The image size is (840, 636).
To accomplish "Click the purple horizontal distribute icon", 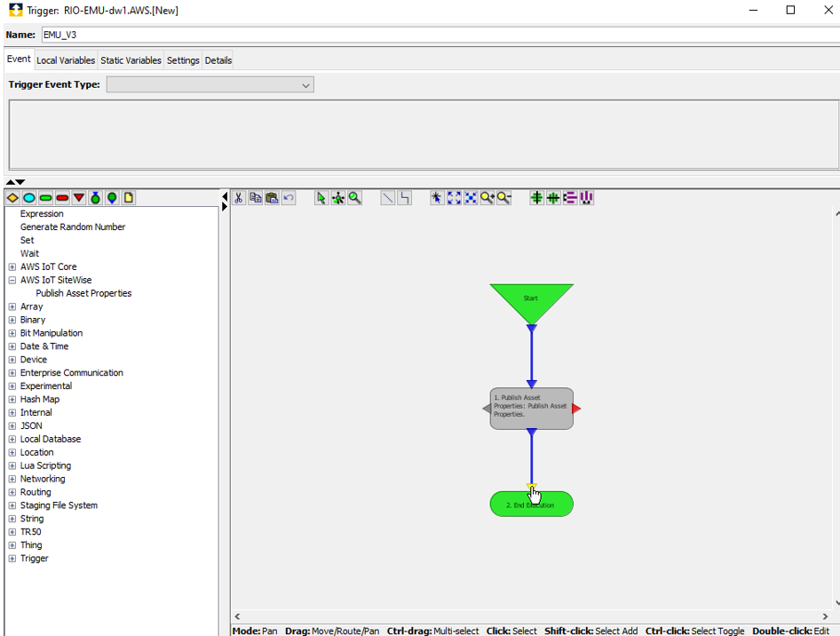I will point(570,198).
